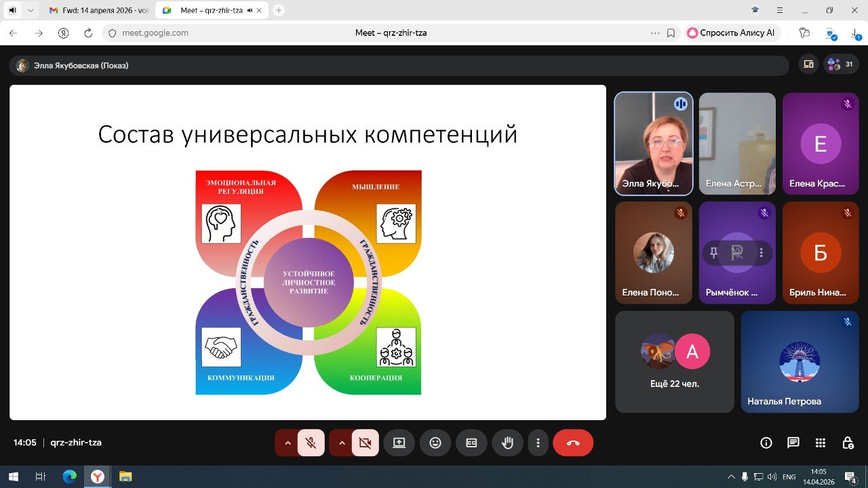868x488 pixels.
Task: Expand video settings arrow next to camera
Action: [x=342, y=443]
